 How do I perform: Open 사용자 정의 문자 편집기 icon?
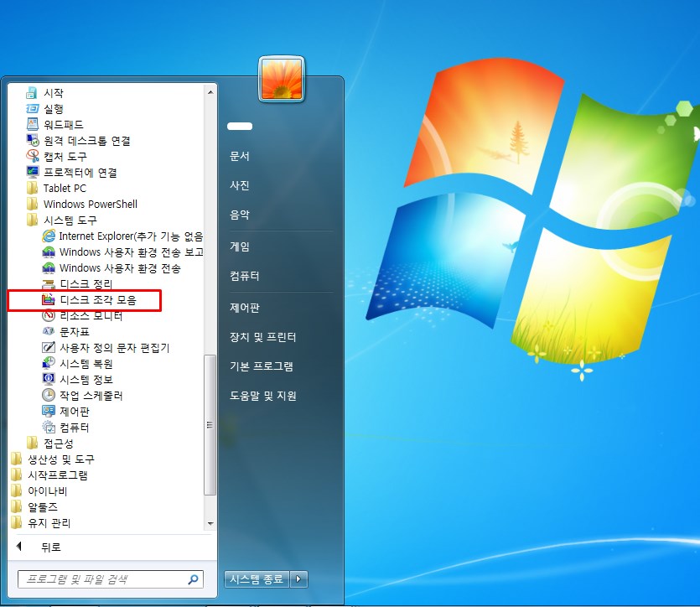[x=49, y=348]
